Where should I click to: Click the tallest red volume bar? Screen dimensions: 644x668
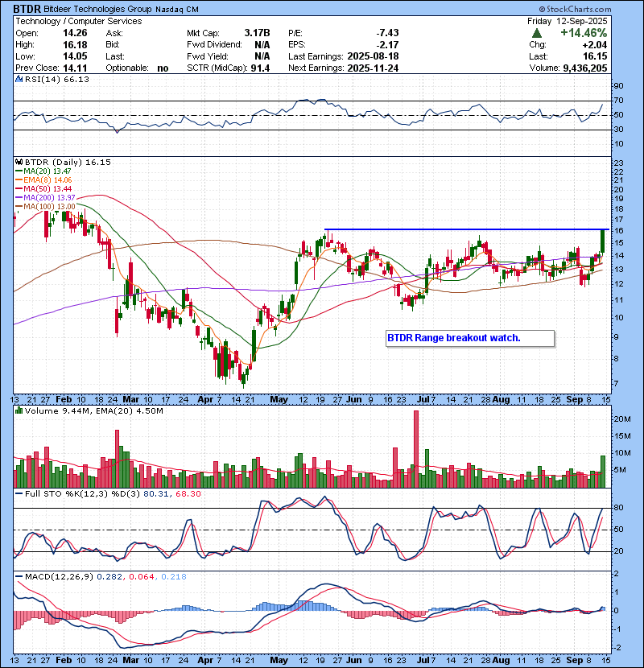(x=416, y=449)
